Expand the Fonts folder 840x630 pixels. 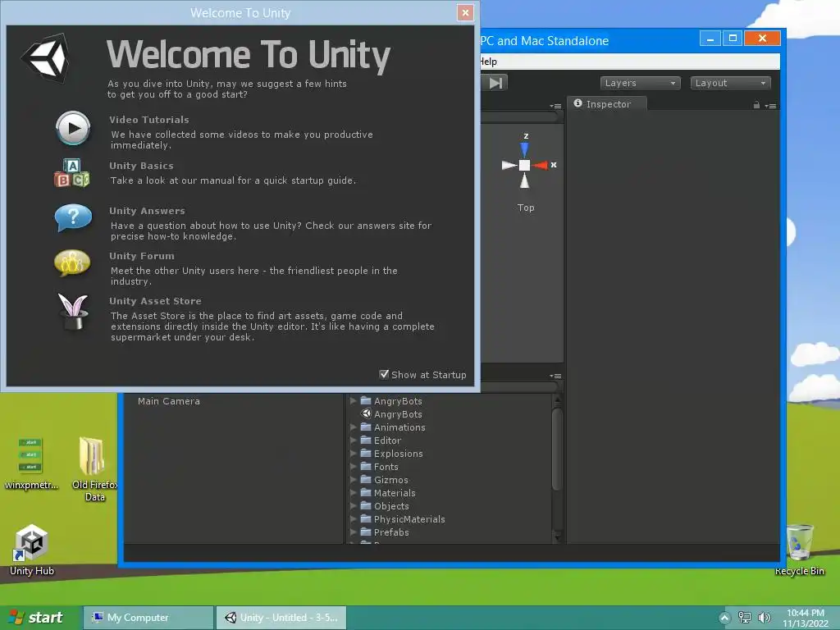click(353, 466)
